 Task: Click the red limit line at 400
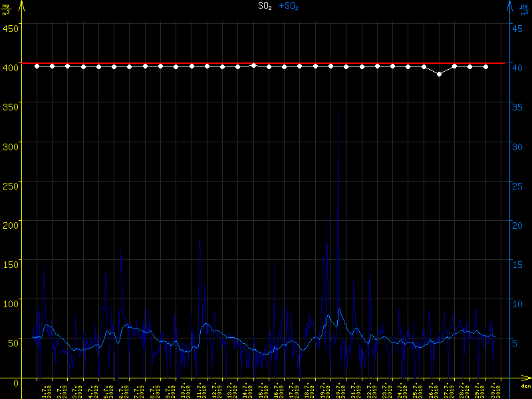266,63
